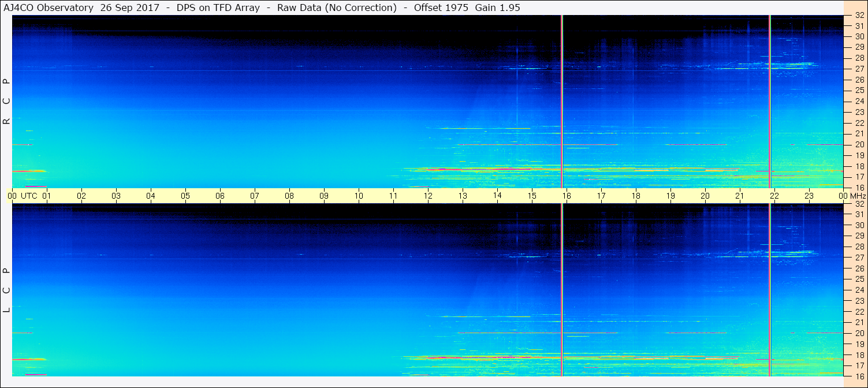Click the 21 hour mark on time axis
Viewport: 868px width, 388px height.
point(740,196)
